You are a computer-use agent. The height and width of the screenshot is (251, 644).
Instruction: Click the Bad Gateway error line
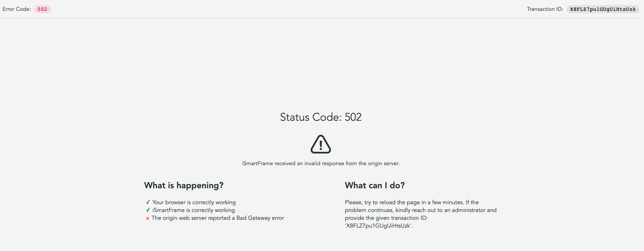click(218, 218)
